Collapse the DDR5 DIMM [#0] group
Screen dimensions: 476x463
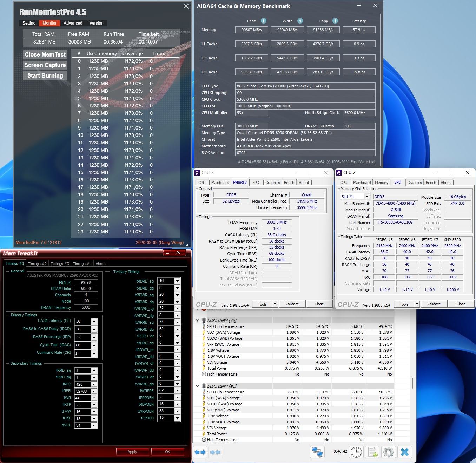198,320
